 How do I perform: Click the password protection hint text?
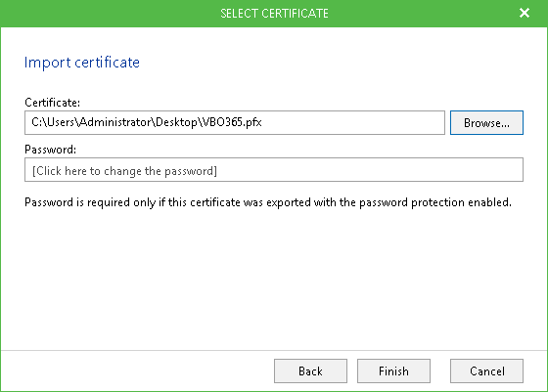(x=268, y=202)
